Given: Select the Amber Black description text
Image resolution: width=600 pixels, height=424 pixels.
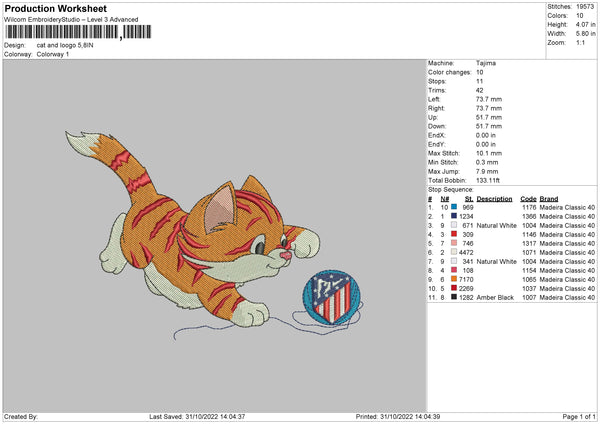Looking at the screenshot, I should [495, 297].
